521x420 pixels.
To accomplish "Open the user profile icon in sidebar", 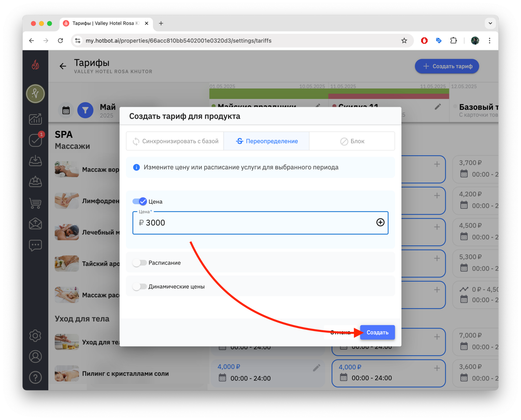I will click(35, 356).
